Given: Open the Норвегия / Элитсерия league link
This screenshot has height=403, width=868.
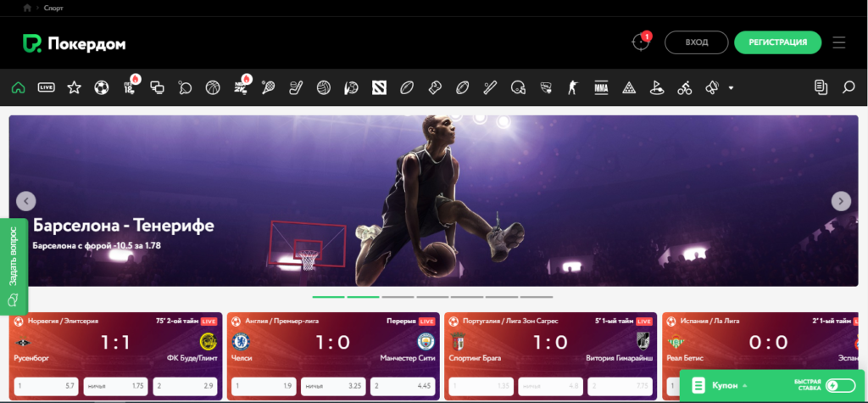Looking at the screenshot, I should 63,321.
